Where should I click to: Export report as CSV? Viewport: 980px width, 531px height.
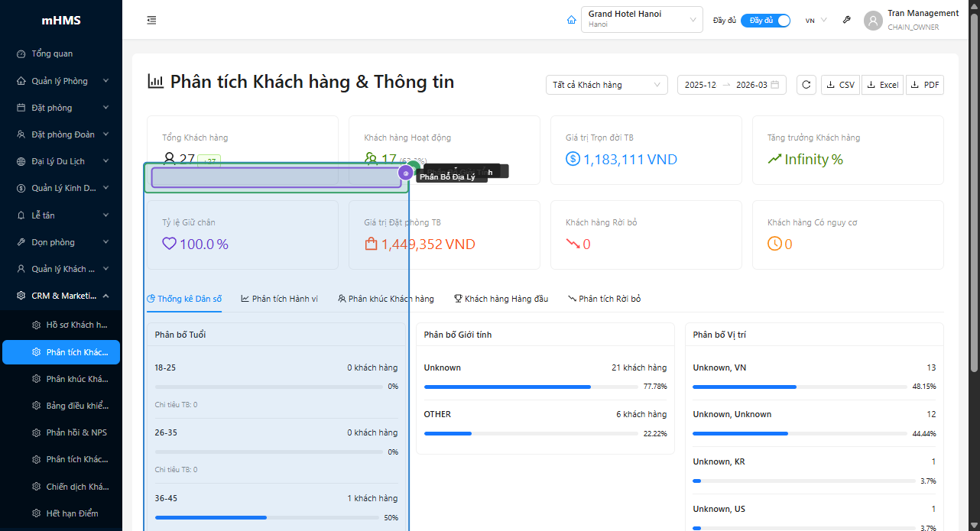pos(840,85)
